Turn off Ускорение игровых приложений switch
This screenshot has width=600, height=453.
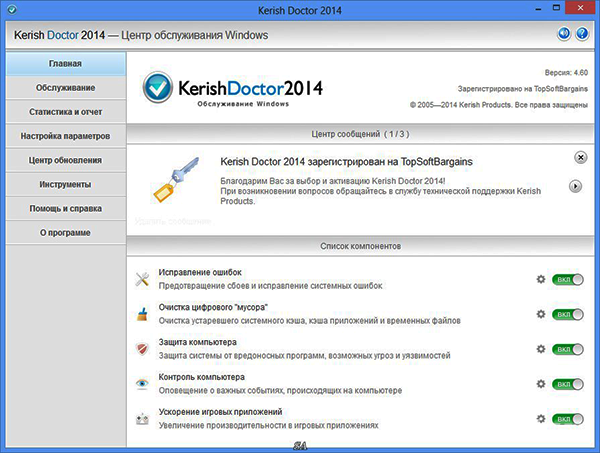point(567,419)
